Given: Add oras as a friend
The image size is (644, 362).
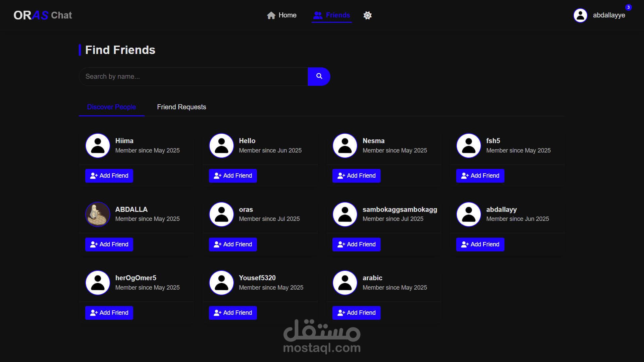Looking at the screenshot, I should tap(233, 244).
